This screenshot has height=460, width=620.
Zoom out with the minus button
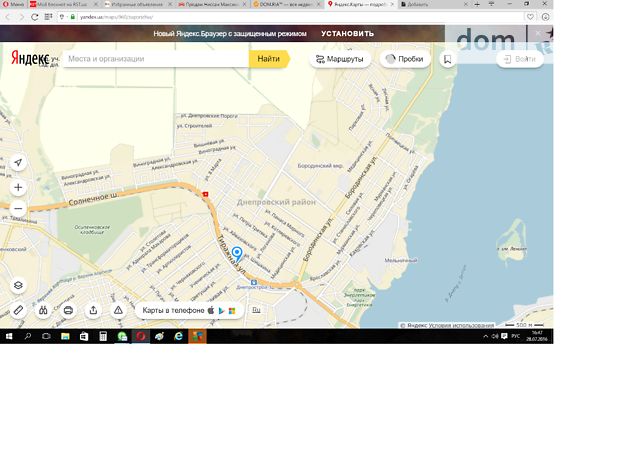[x=18, y=208]
